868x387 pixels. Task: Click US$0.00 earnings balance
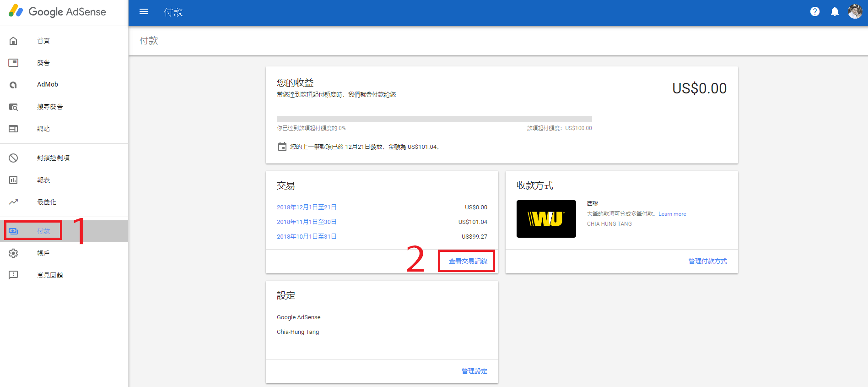(699, 88)
